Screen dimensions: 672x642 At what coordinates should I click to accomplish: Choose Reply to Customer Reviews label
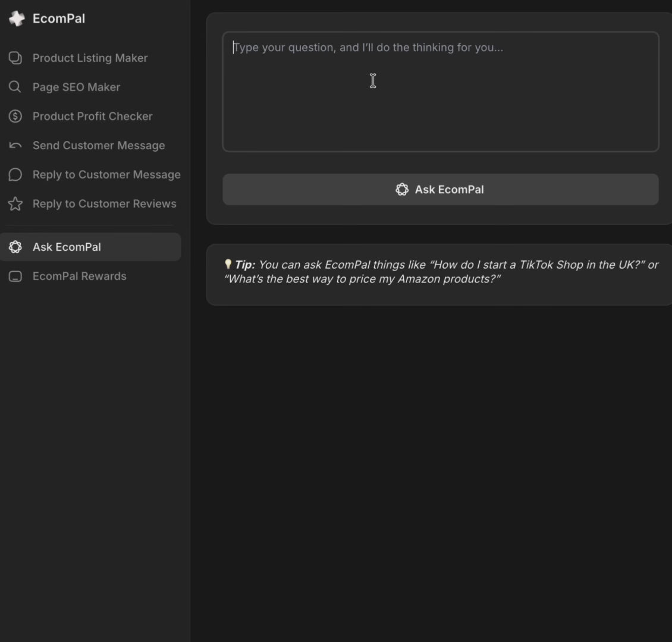click(x=104, y=203)
